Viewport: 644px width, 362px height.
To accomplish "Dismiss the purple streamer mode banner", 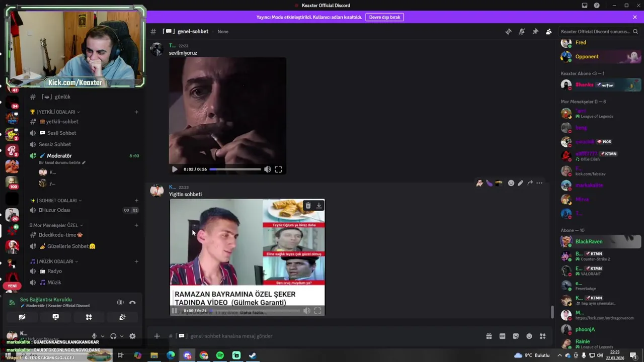I will pos(635,17).
